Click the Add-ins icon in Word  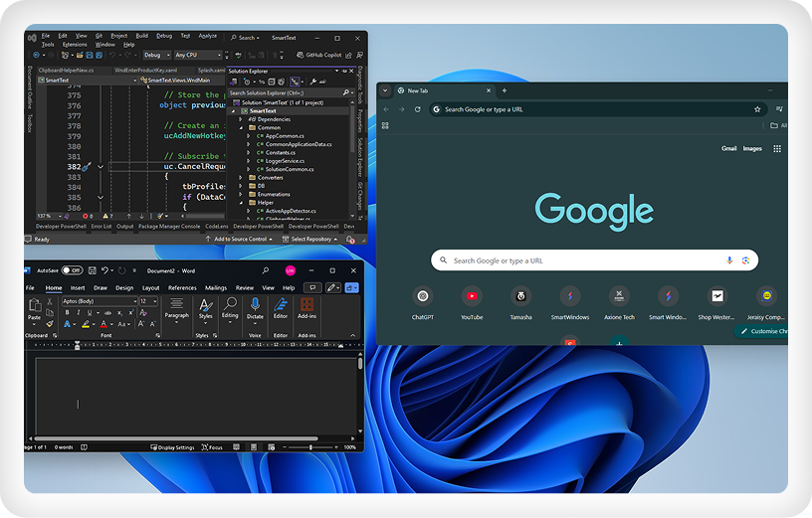(x=306, y=305)
